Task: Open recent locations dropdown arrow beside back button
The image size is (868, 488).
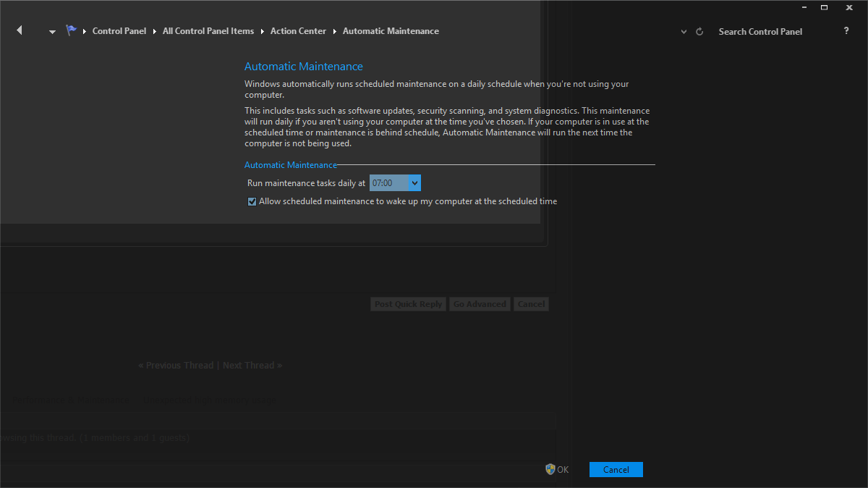Action: (52, 32)
